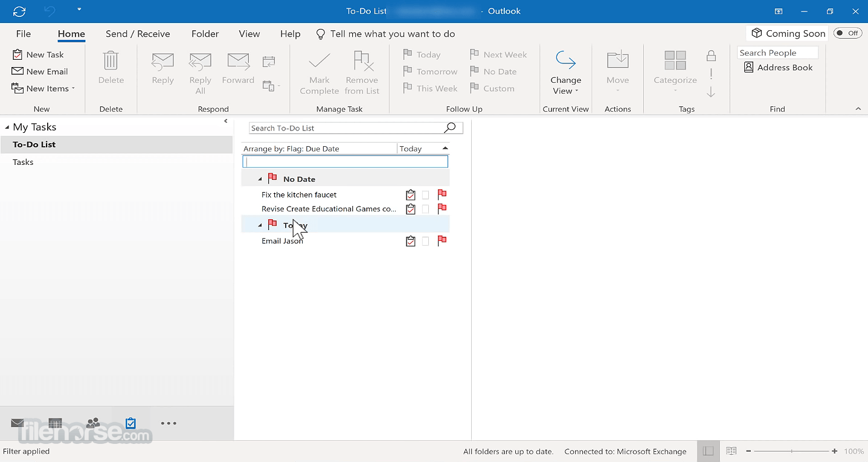
Task: Set Low Importance down arrow icon
Action: tap(711, 92)
